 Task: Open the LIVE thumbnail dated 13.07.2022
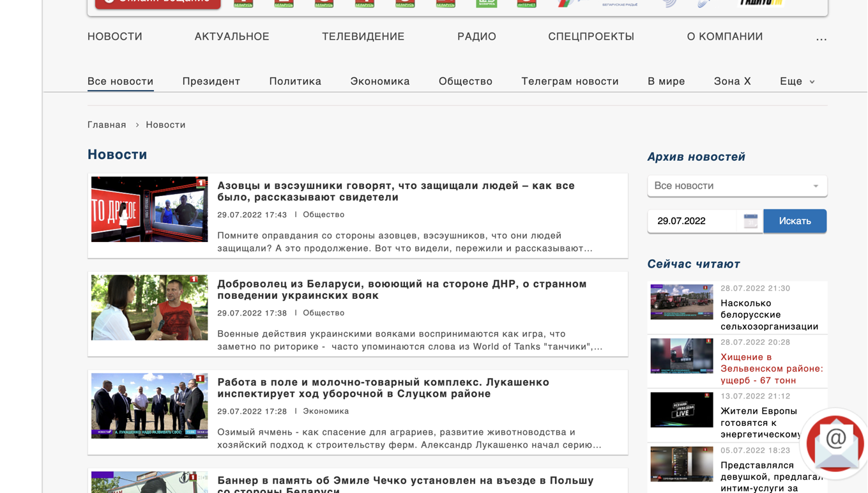pos(681,410)
